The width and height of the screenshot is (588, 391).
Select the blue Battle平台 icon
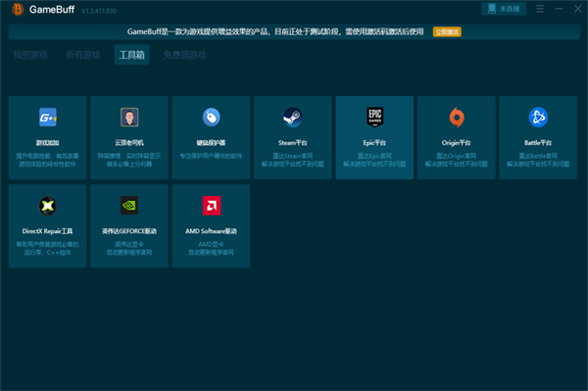coord(538,118)
